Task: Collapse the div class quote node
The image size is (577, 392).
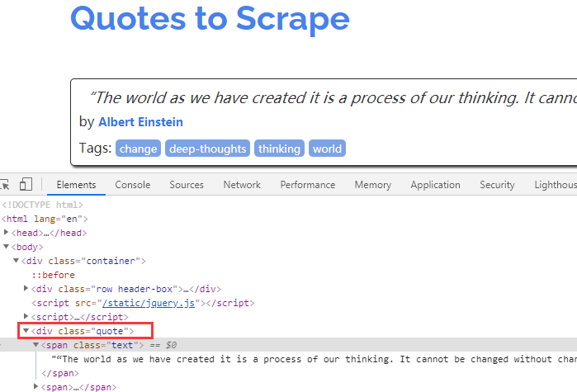Action: [x=26, y=331]
